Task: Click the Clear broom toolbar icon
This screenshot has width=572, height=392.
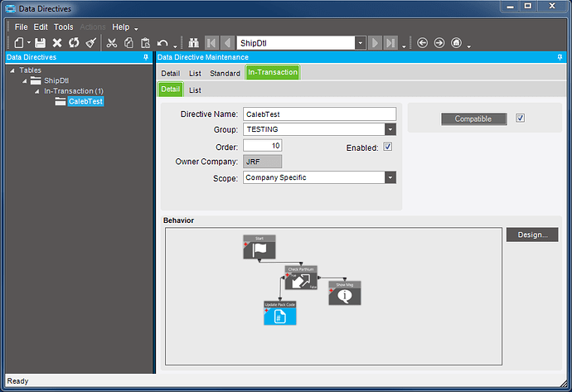Action: pyautogui.click(x=91, y=43)
